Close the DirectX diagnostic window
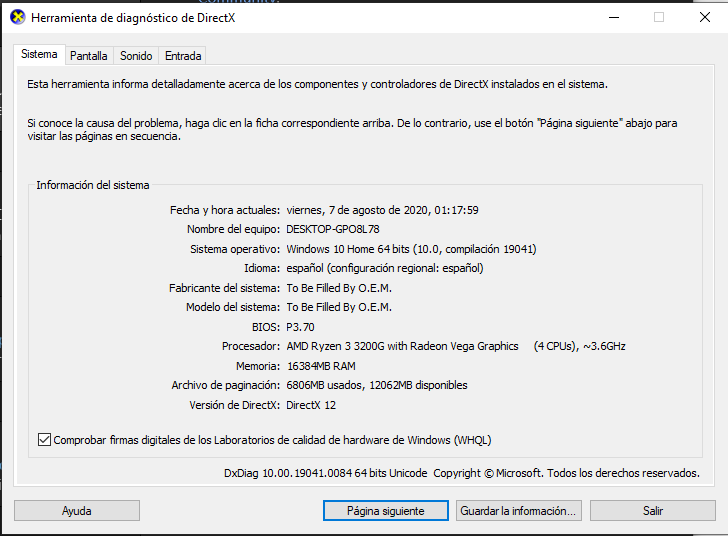The height and width of the screenshot is (536, 728). point(704,18)
